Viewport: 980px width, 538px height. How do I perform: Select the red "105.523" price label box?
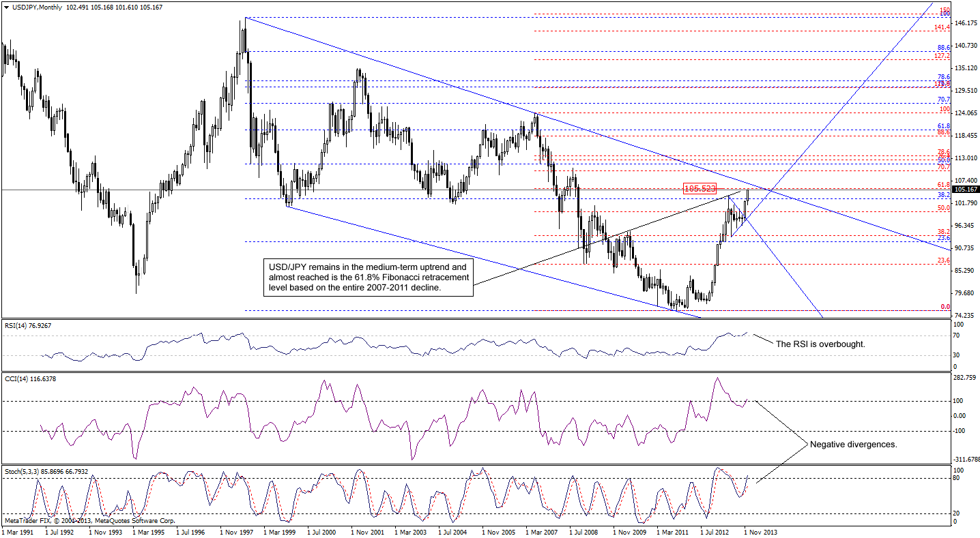pos(700,188)
